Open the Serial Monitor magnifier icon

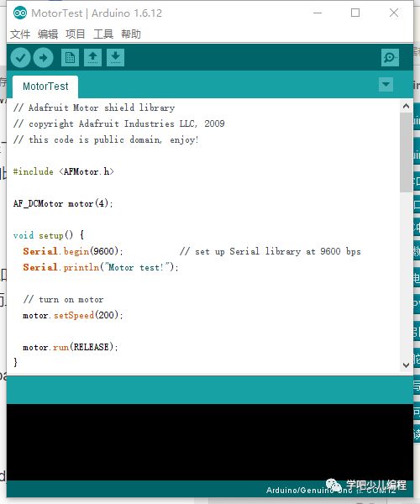[390, 57]
